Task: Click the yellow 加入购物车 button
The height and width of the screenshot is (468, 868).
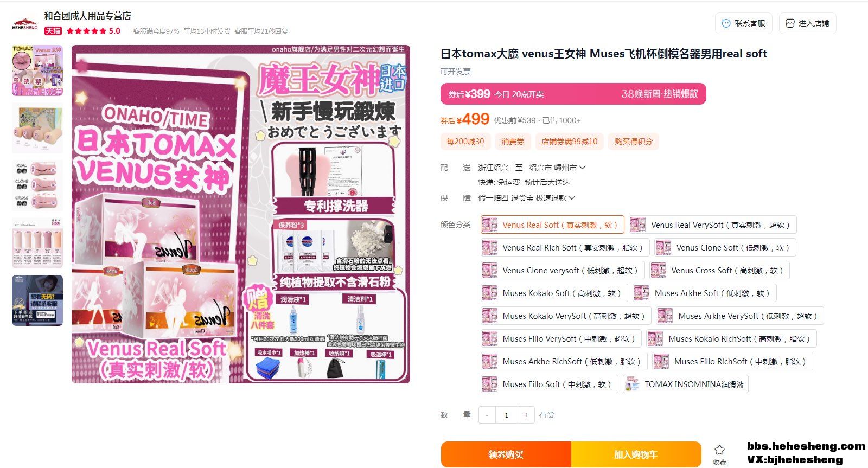Action: [x=636, y=454]
